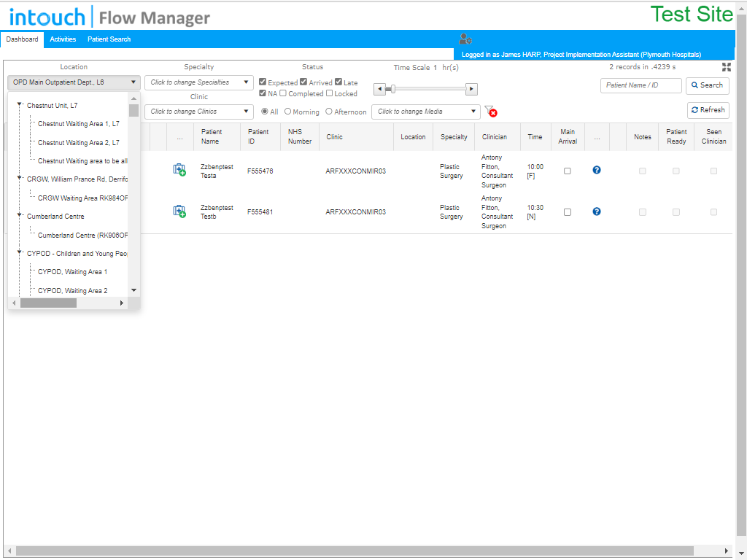747x560 pixels.
Task: Open the Patient Search tab
Action: [x=109, y=39]
